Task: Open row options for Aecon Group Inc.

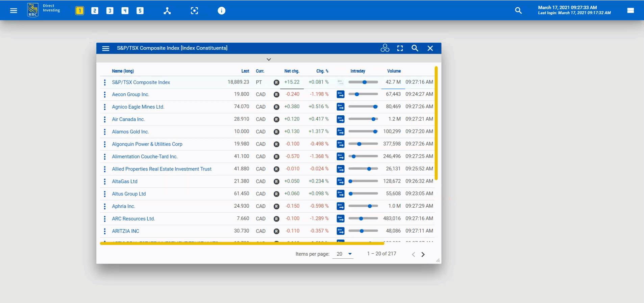Action: point(105,94)
